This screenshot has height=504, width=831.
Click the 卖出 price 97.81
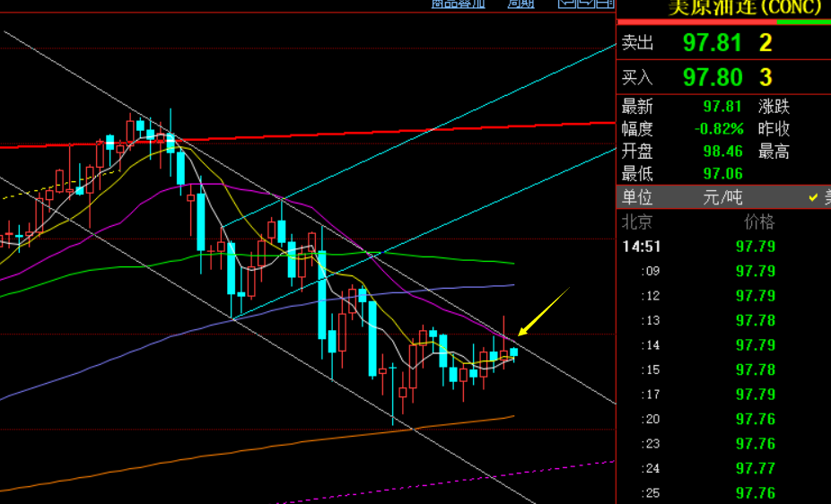(x=712, y=43)
